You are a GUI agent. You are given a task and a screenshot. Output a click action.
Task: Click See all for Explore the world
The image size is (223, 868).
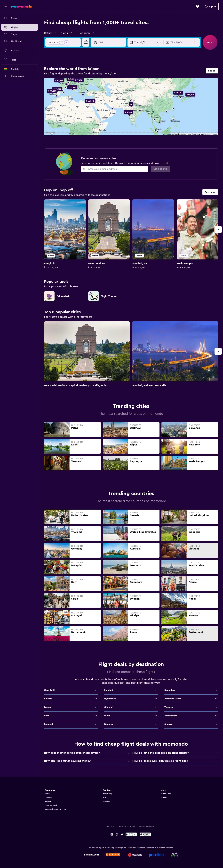[212, 71]
